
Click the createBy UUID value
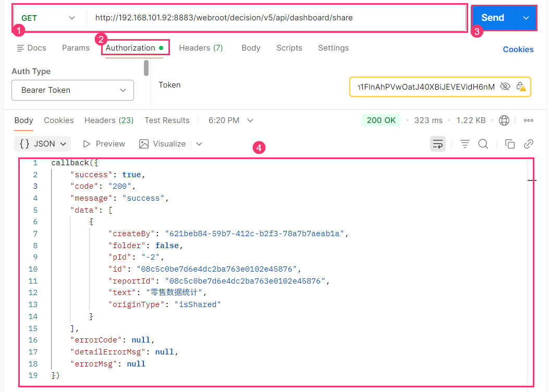pos(254,234)
